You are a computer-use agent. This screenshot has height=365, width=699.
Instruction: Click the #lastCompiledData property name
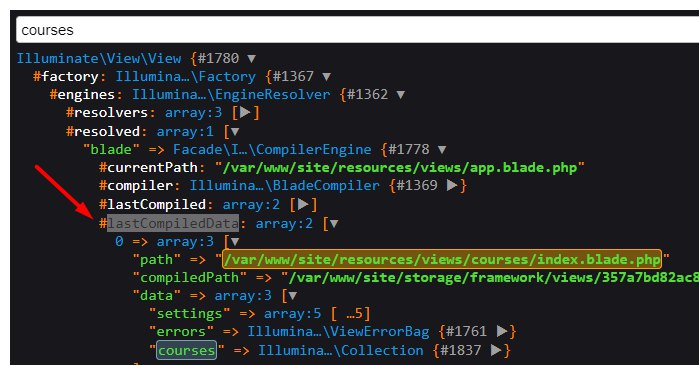tap(173, 224)
